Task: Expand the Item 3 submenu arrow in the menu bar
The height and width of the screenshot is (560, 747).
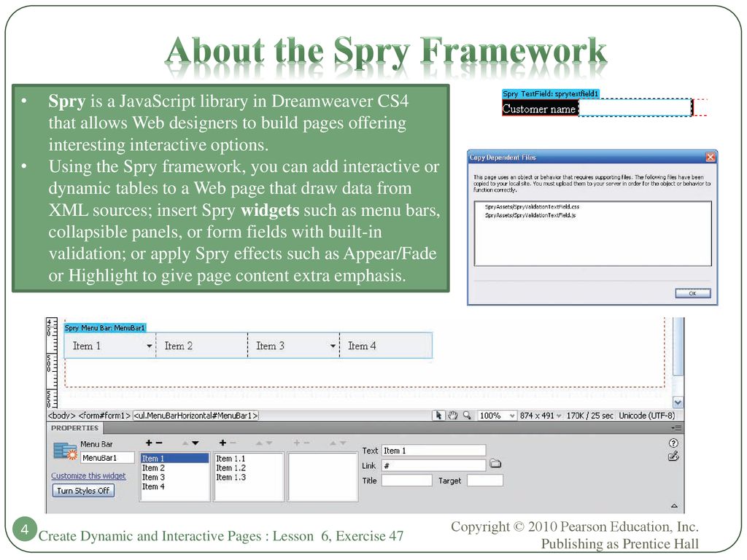Action: pyautogui.click(x=333, y=346)
